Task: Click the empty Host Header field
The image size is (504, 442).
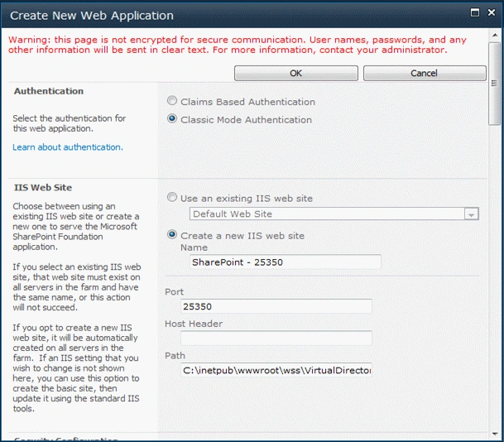Action: (276, 339)
